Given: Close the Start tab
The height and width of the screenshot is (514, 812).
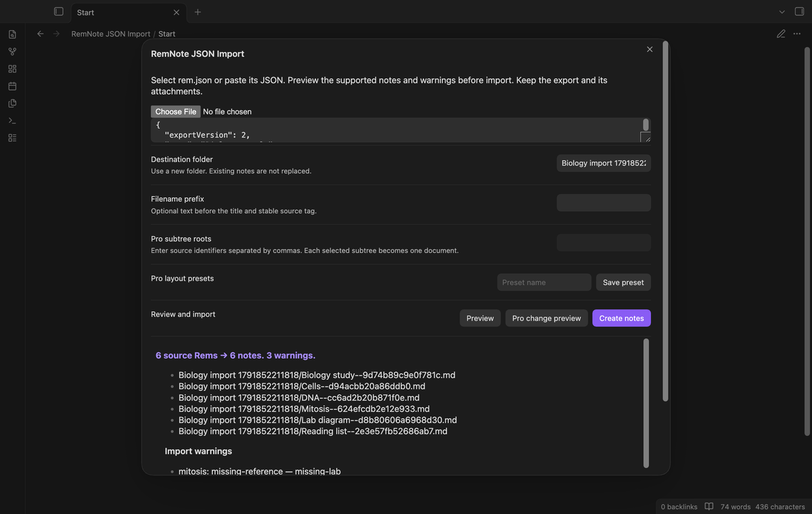Looking at the screenshot, I should tap(177, 12).
